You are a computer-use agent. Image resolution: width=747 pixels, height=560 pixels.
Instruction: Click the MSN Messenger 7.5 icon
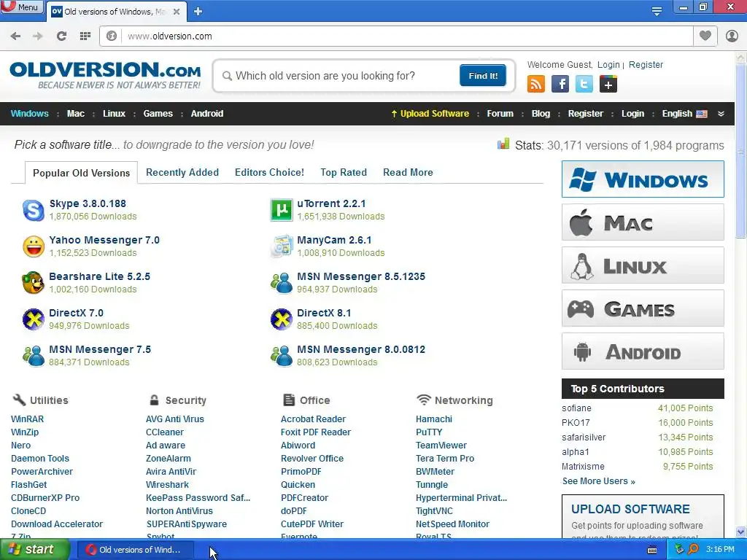tap(34, 356)
